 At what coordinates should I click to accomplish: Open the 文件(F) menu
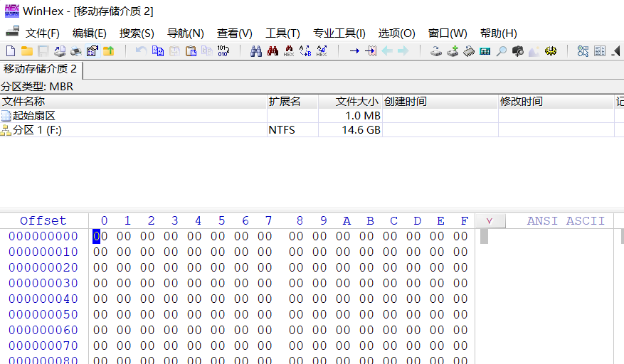43,33
